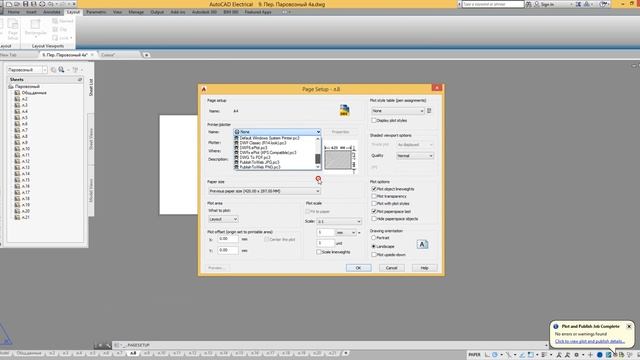Open the mm units dropdown in Plot scale
Image resolution: width=640 pixels, height=360 pixels.
click(x=346, y=233)
